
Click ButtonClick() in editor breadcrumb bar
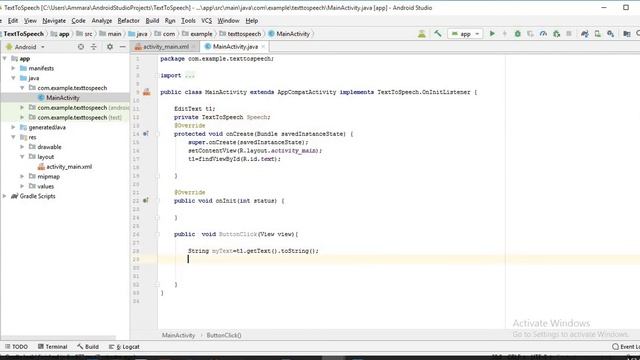point(224,335)
